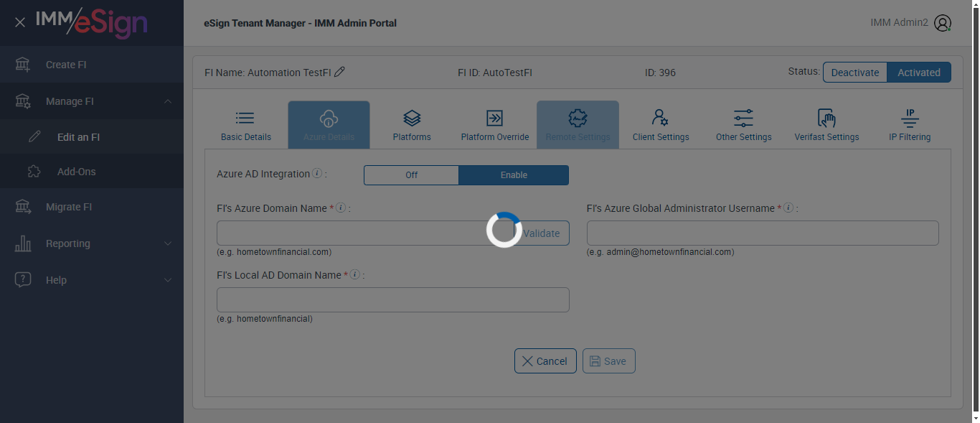Screen dimensions: 980x423
Task: Switch to the Platform Override tab
Action: click(495, 125)
